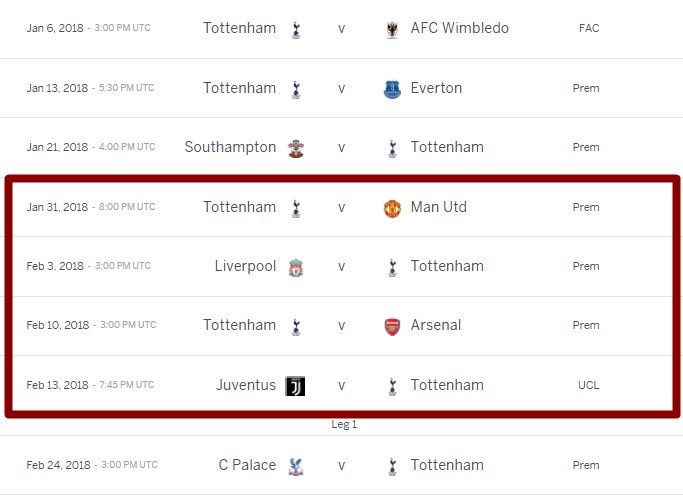Open the Arsenal team name link
Image resolution: width=683 pixels, height=497 pixels.
click(436, 325)
